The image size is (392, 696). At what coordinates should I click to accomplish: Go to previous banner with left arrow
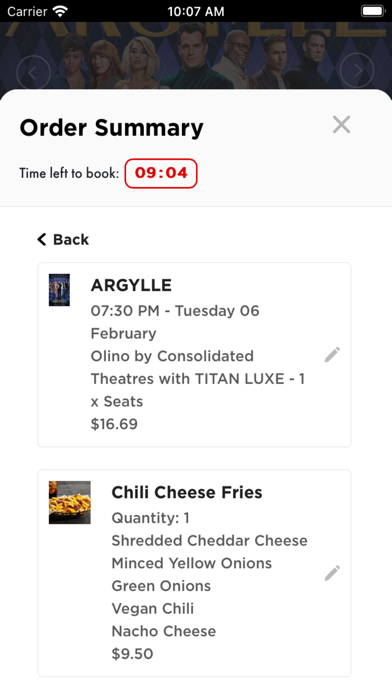(x=33, y=71)
